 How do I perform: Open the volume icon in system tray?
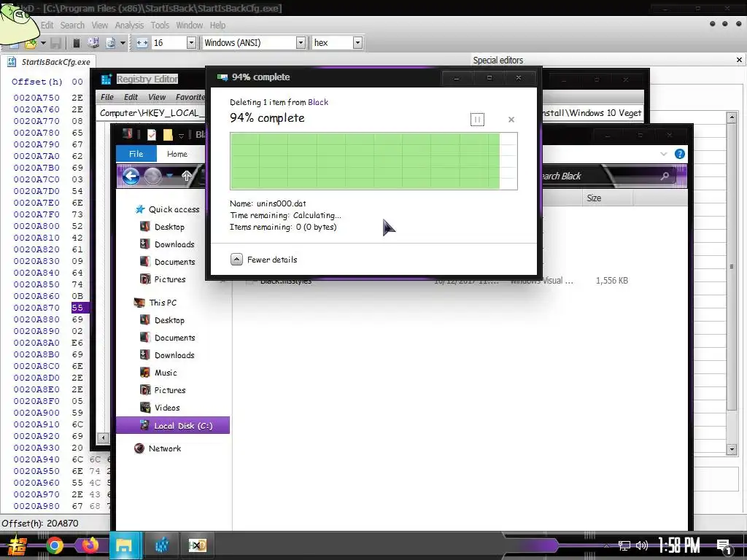(x=642, y=545)
